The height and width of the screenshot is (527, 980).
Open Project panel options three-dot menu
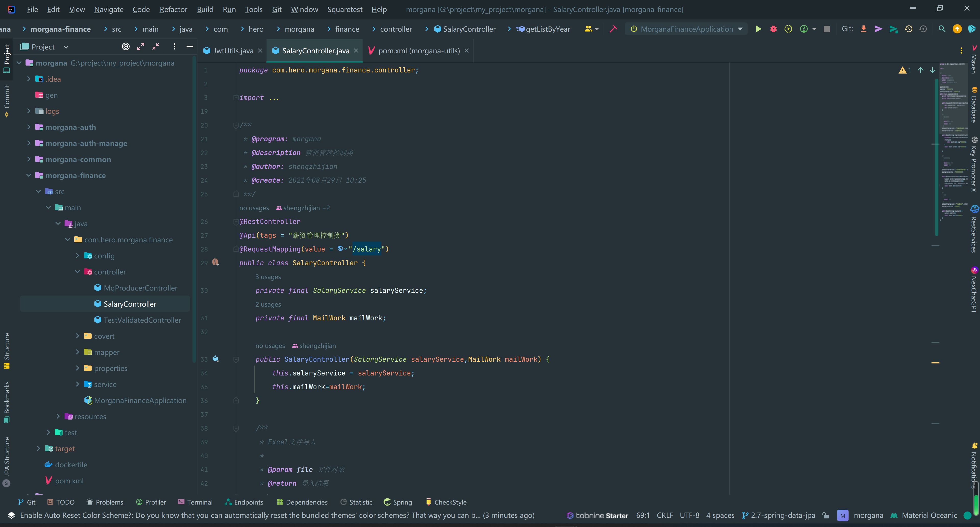[174, 46]
